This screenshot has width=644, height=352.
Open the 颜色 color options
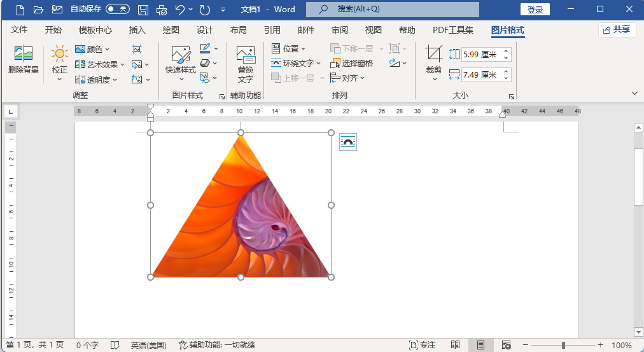coord(92,49)
